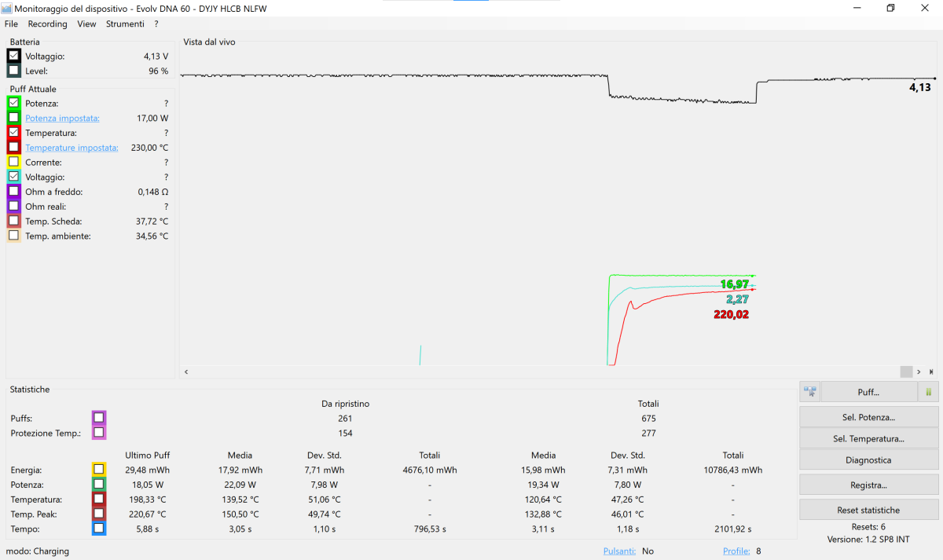Click the chart scrollbar's right arrow
The height and width of the screenshot is (560, 943).
919,372
